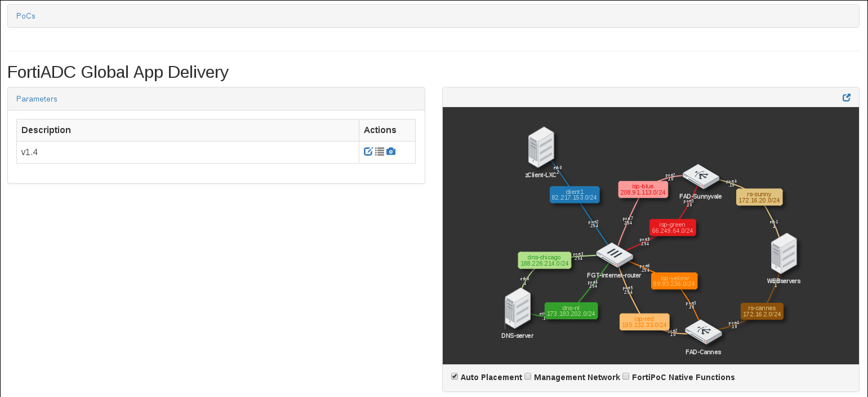Screen dimensions: 868x397
Task: Click the Description column header
Action: [188, 130]
